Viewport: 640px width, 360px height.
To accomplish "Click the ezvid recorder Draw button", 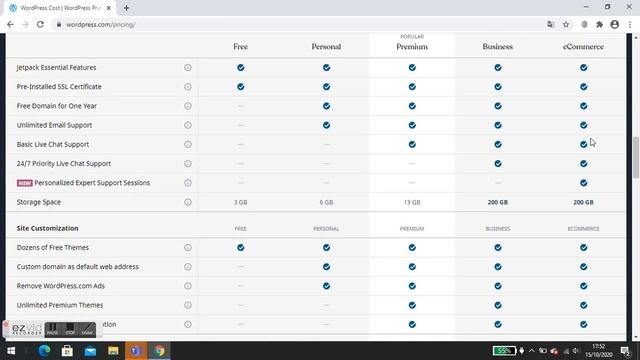I will coord(87,329).
